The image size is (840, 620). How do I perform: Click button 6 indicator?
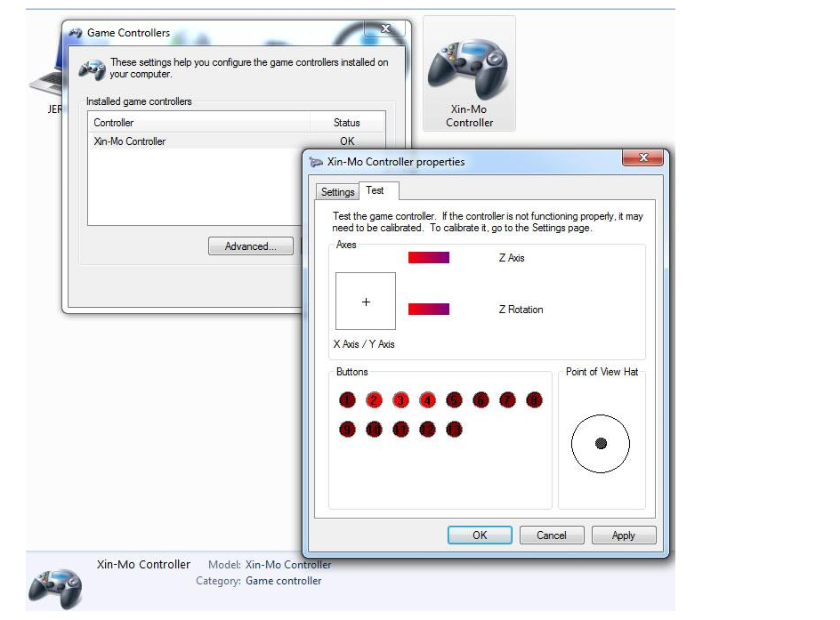click(x=481, y=400)
